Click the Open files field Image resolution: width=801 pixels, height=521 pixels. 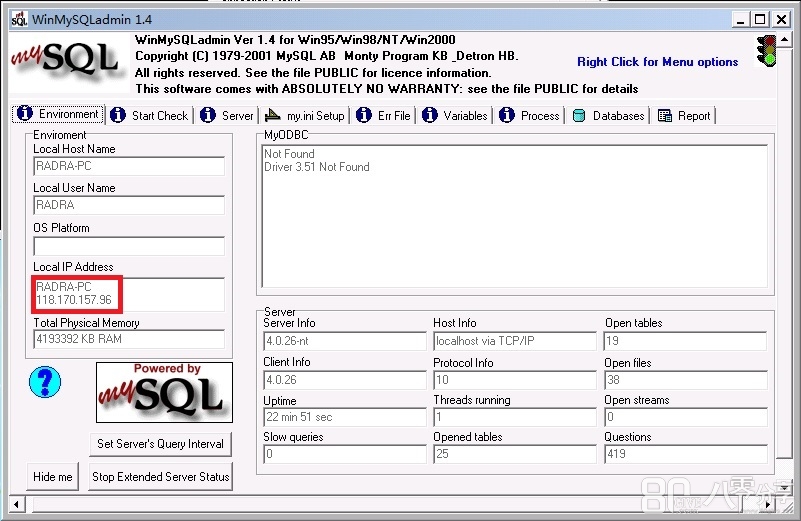686,380
